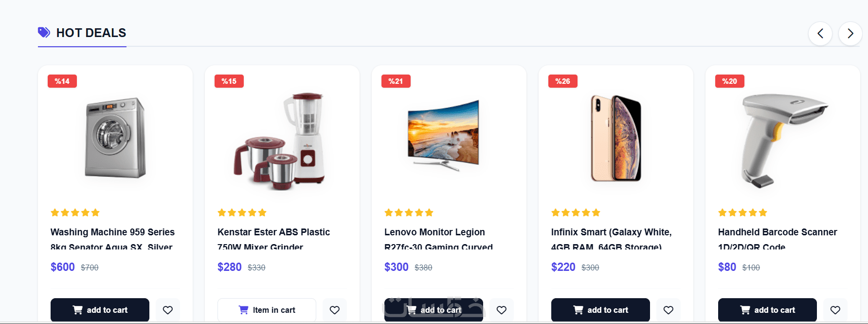Open Kenstar Ester ABS Plastic title link
The image size is (868, 324).
pyautogui.click(x=273, y=239)
